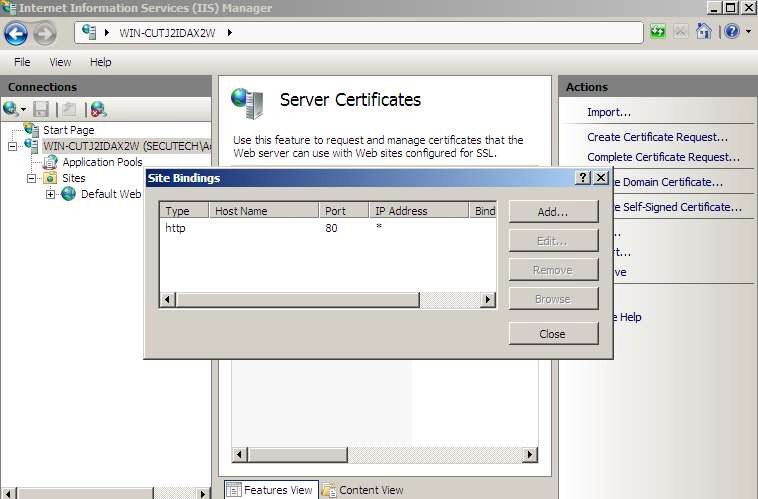Click the Help link in Actions pane
This screenshot has height=499, width=758.
tap(627, 317)
